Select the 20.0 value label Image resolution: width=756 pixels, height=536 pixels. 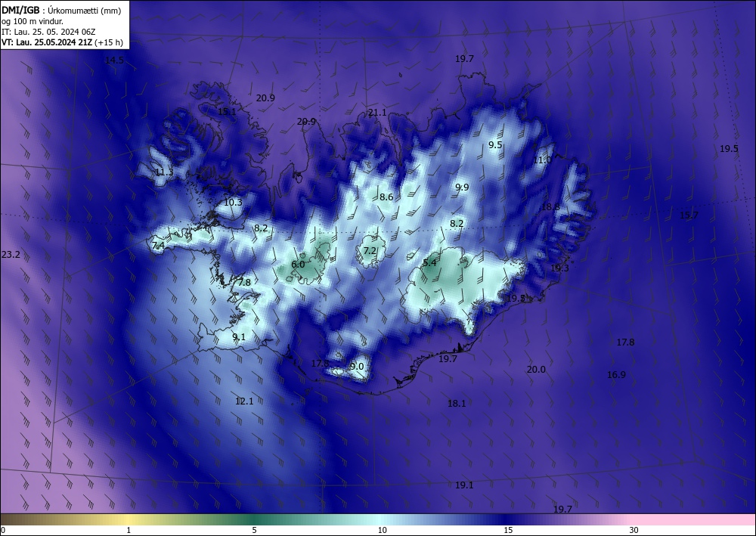pyautogui.click(x=536, y=369)
